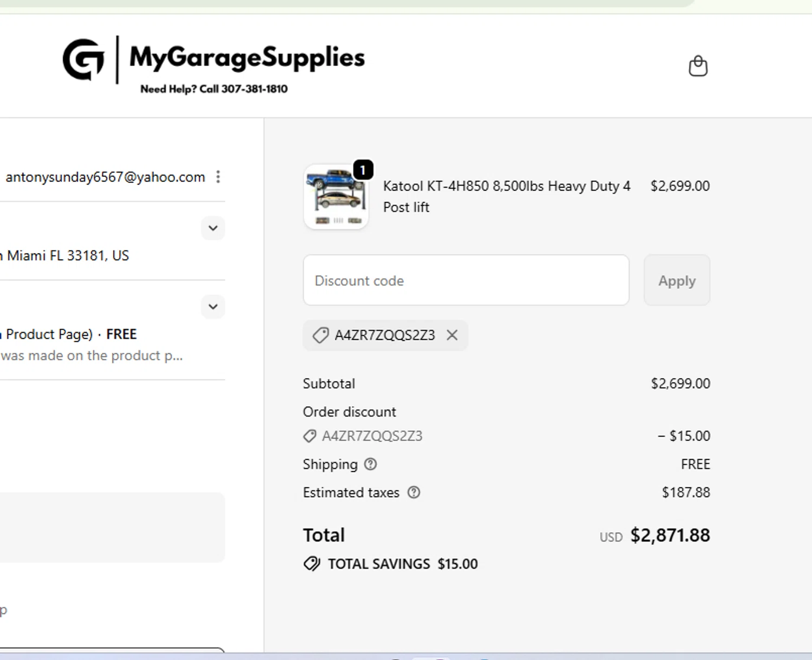Click the antonysunday6567@yahoo.com email text

(x=105, y=177)
